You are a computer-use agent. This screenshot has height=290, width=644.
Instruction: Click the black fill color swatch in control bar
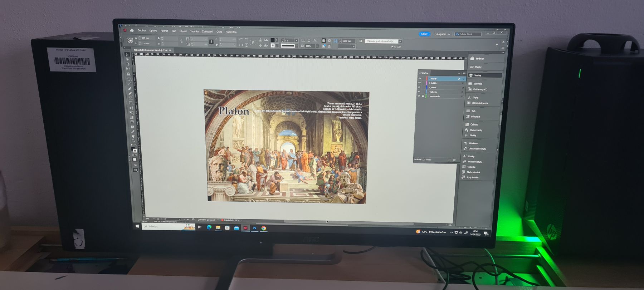tap(272, 40)
